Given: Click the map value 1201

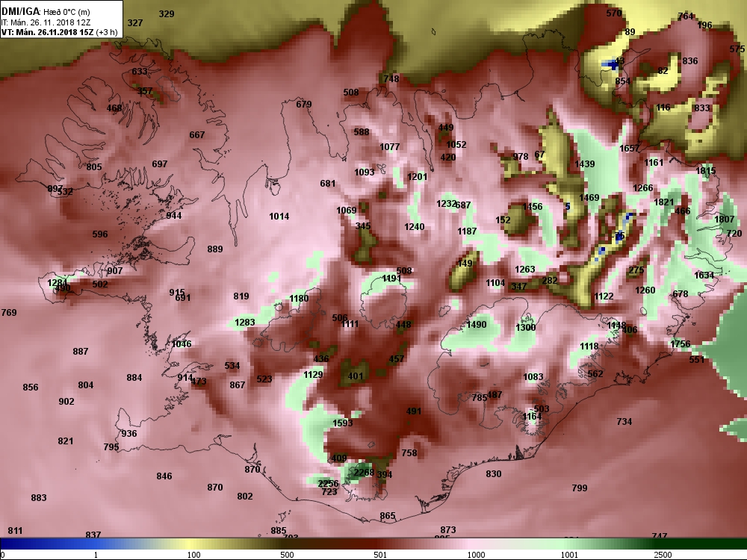Looking at the screenshot, I should coord(418,177).
